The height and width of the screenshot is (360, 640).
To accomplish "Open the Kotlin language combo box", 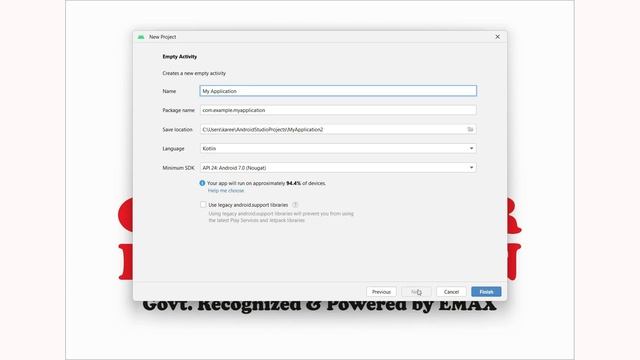I will click(338, 149).
